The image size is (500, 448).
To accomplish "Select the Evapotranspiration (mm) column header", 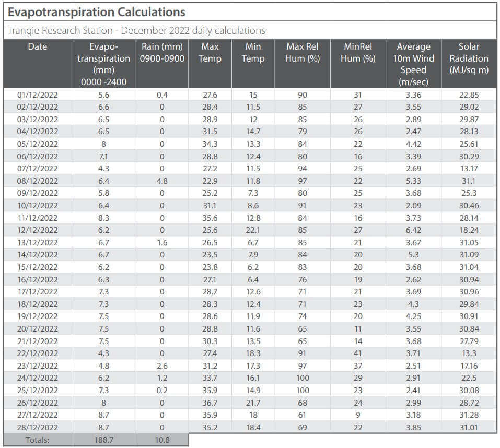I will pos(103,64).
